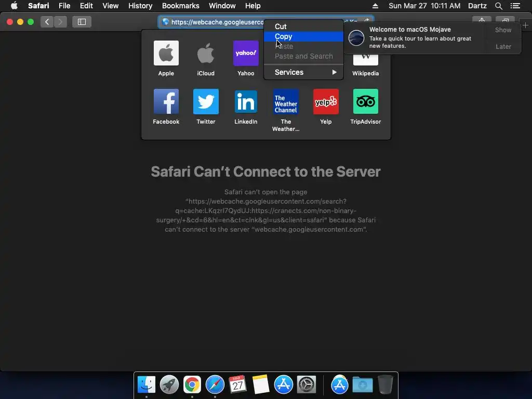Screen dimensions: 532x399
Task: Open System Preferences gear in Dock
Action: tap(307, 384)
